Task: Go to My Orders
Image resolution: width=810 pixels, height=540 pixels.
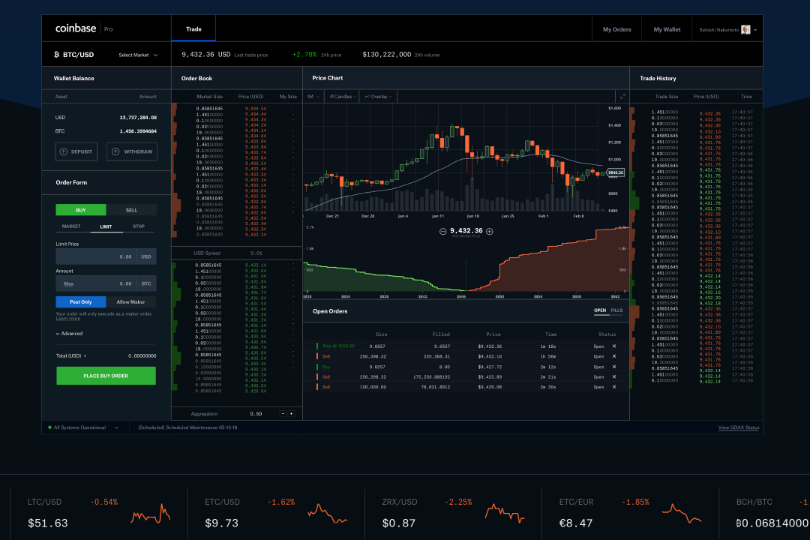Action: (617, 29)
